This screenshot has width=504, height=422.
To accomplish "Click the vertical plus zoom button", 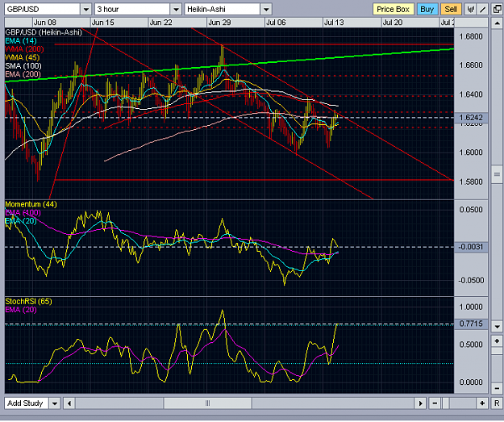I will click(x=497, y=341).
